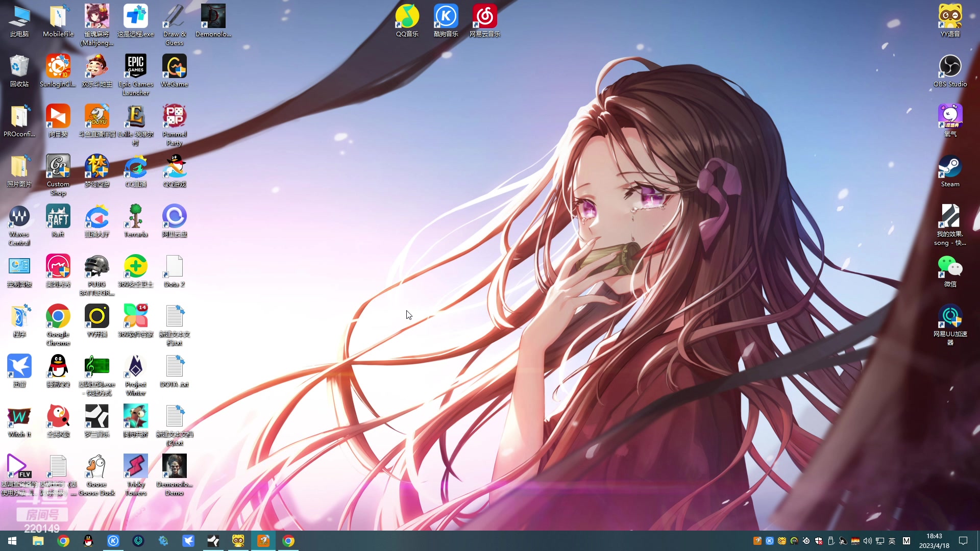Open QQ penguin from the taskbar
Screen dimensions: 980x551
pos(88,541)
